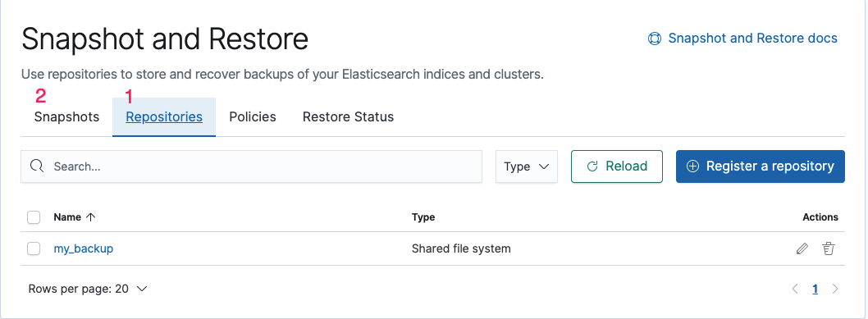Go to next page arrow
Screen dimensions: 868x319
tap(835, 289)
